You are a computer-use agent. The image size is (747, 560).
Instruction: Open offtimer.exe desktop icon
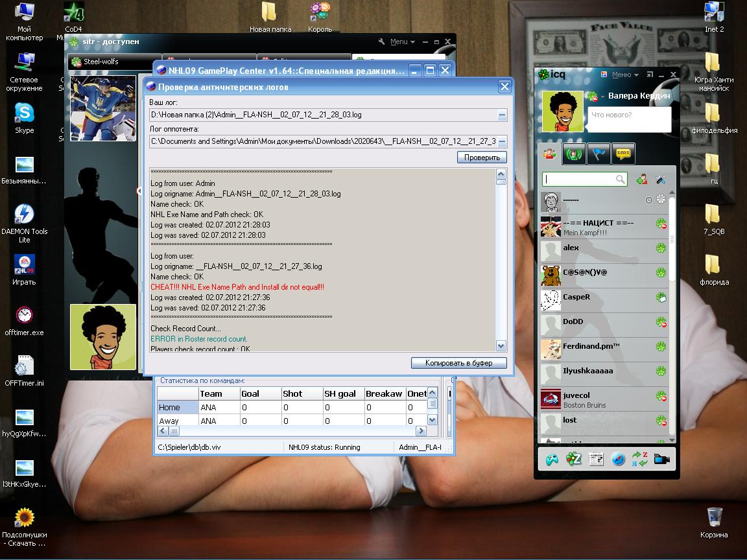point(24,321)
